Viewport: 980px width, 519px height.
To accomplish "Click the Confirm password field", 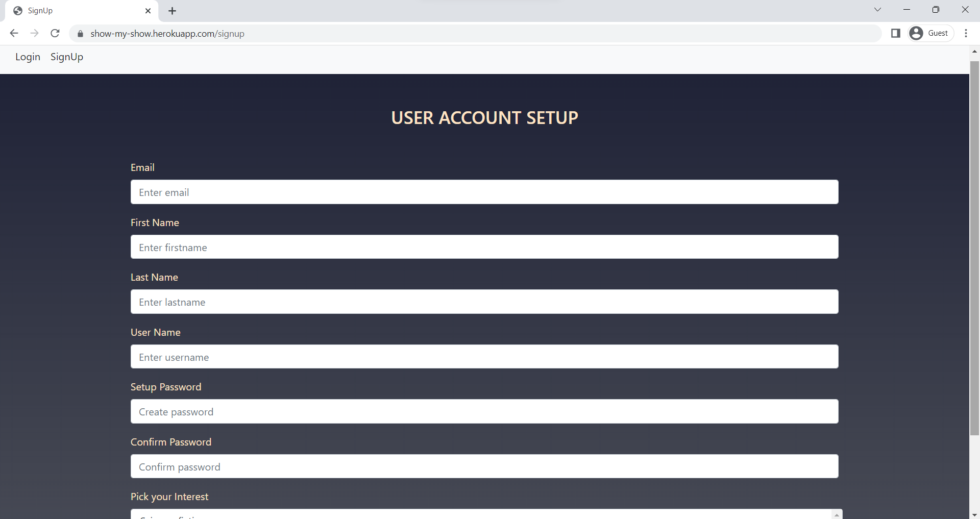I will (x=484, y=466).
